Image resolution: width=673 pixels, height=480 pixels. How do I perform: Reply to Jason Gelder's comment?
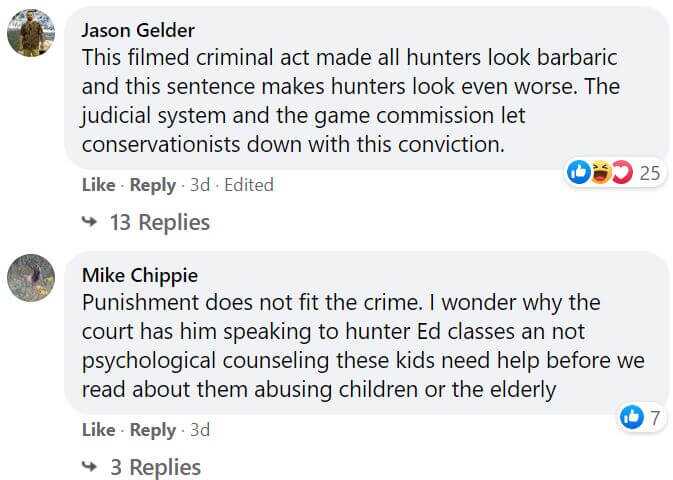(x=153, y=185)
